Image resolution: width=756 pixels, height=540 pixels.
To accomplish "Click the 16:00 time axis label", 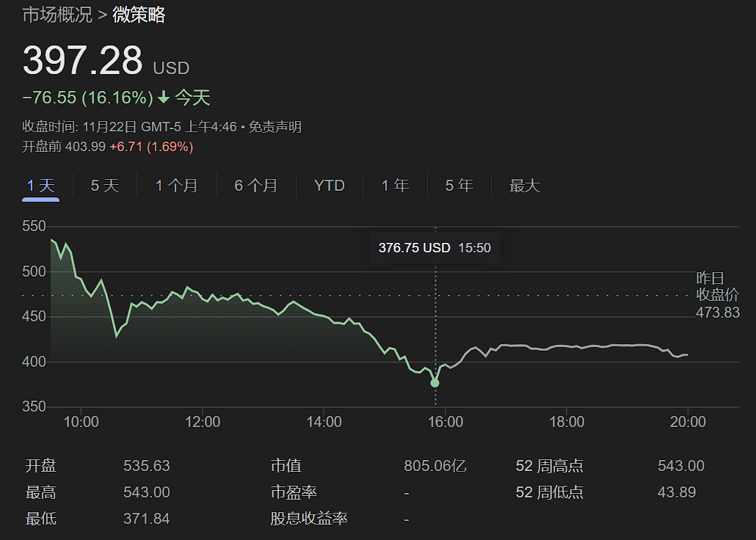I will [446, 422].
